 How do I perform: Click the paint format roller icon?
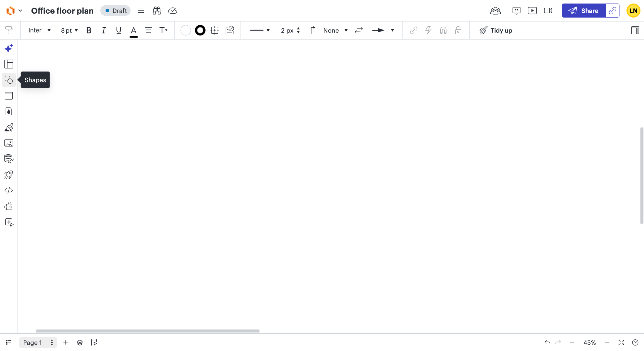point(9,30)
